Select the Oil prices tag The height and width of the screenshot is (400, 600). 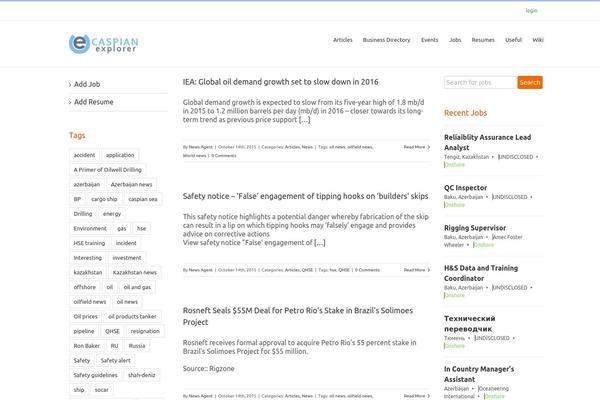click(x=85, y=317)
